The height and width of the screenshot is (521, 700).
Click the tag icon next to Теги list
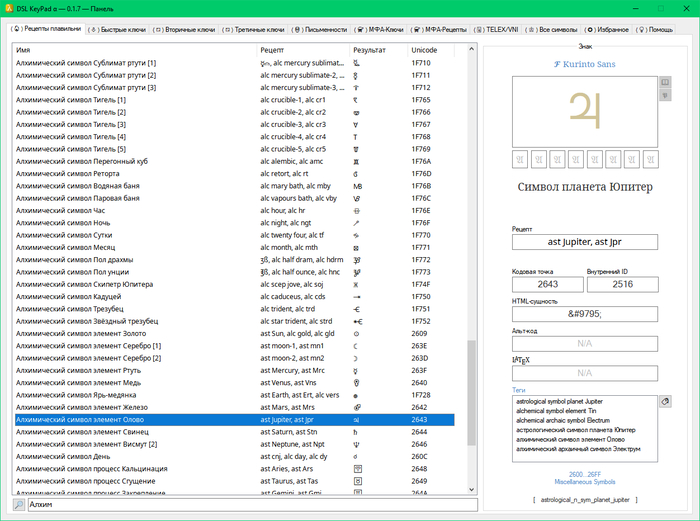pyautogui.click(x=663, y=400)
